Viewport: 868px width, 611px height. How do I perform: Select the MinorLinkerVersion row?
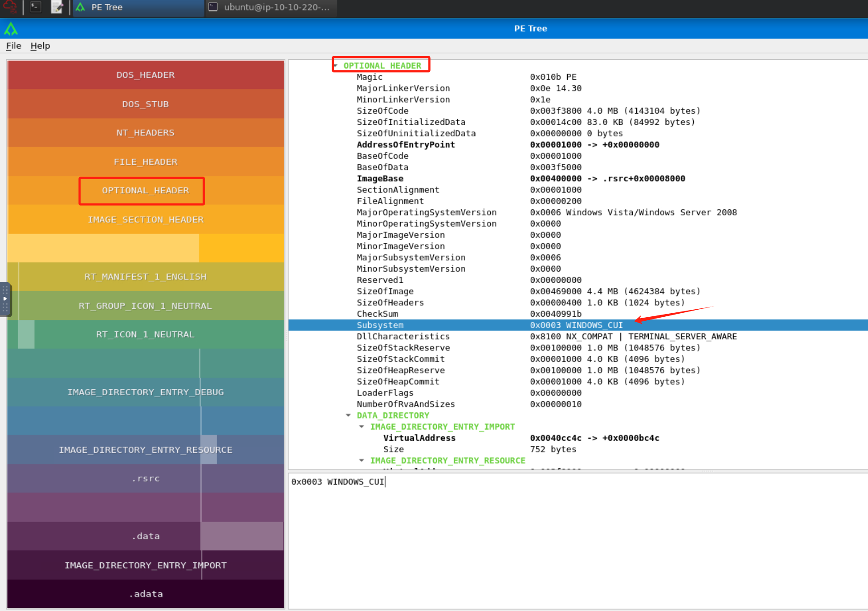click(578, 100)
